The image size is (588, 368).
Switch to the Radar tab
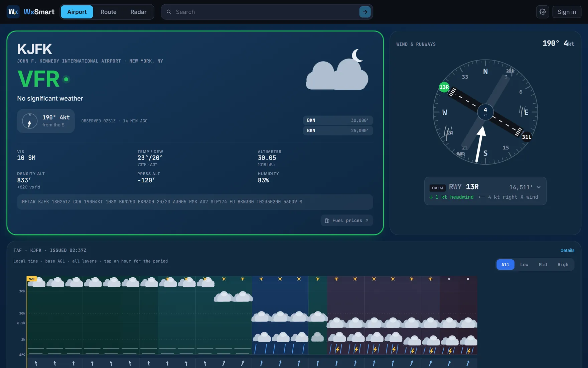[x=138, y=12]
